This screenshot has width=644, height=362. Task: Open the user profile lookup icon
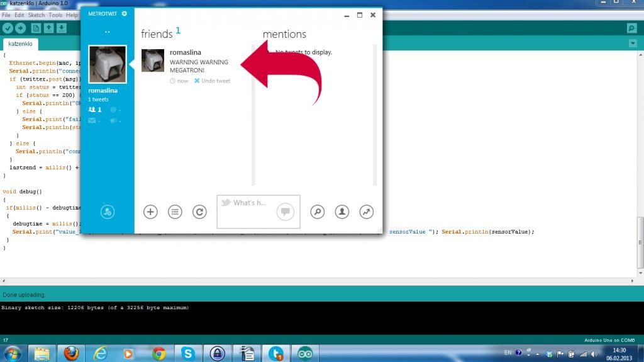(342, 212)
